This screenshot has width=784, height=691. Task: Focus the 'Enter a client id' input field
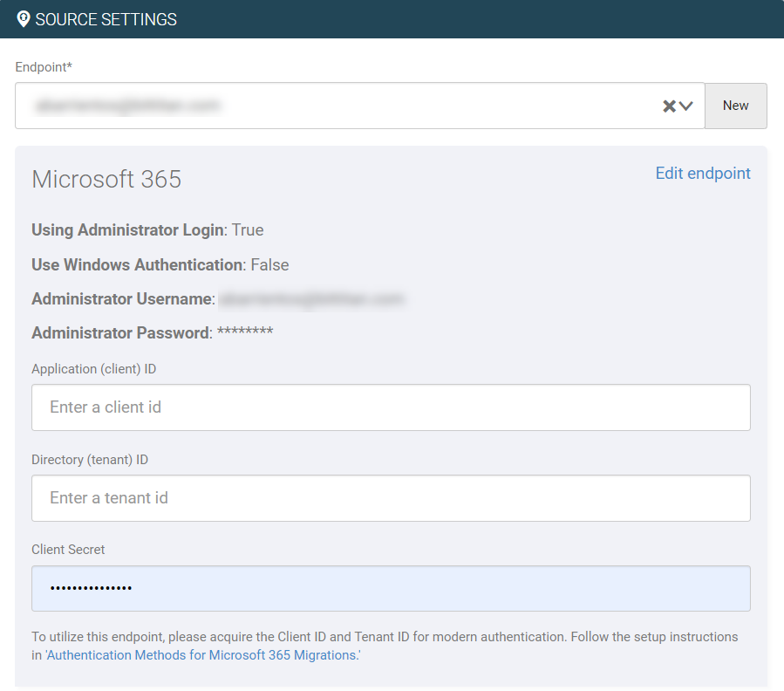click(391, 407)
